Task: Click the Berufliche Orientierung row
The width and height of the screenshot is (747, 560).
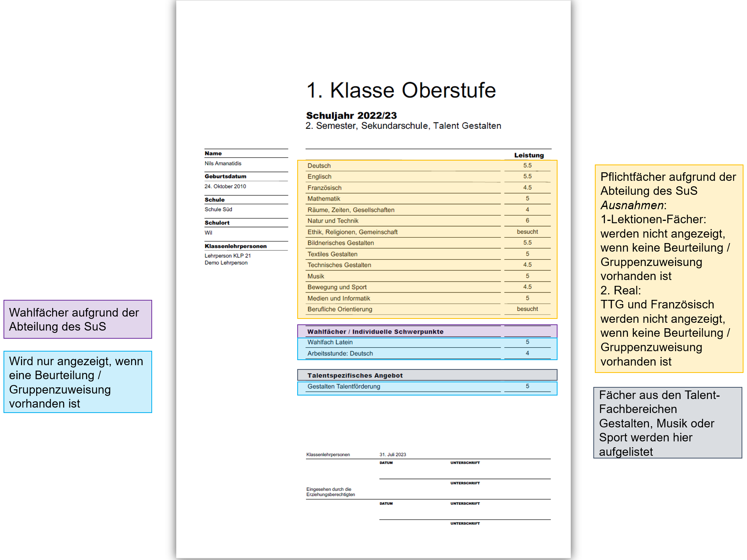Action: tap(340, 309)
